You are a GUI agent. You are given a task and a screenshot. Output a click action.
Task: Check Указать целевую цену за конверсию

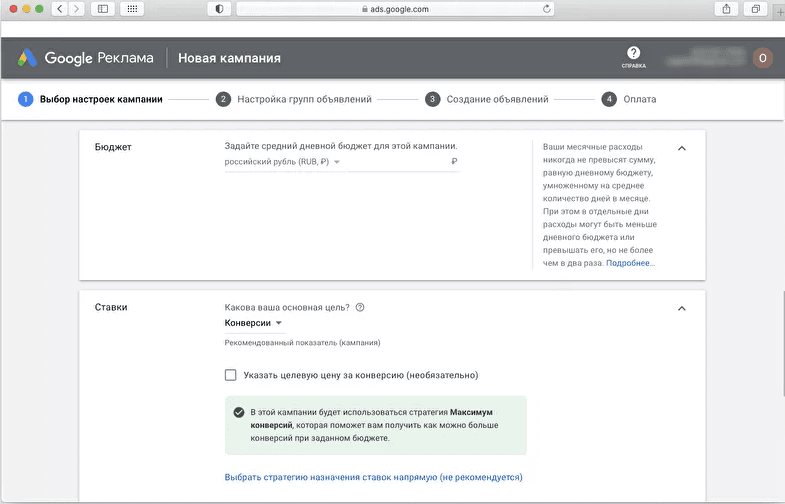tap(230, 375)
